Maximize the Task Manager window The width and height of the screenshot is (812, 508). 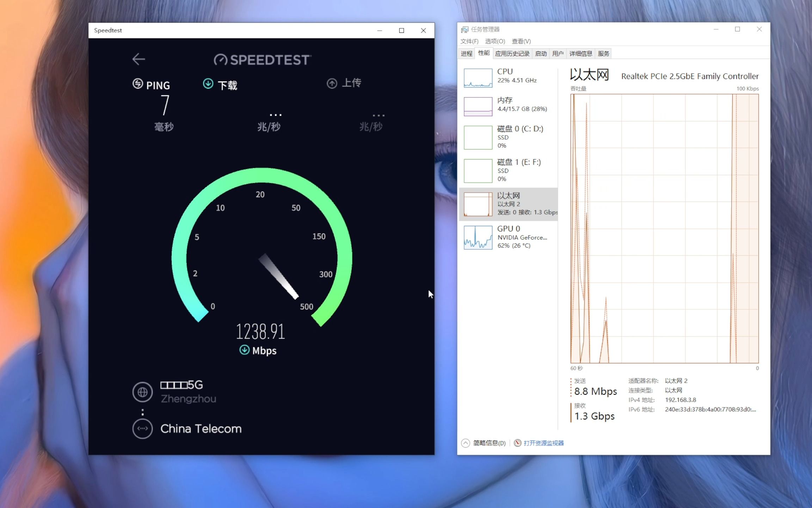pyautogui.click(x=737, y=29)
